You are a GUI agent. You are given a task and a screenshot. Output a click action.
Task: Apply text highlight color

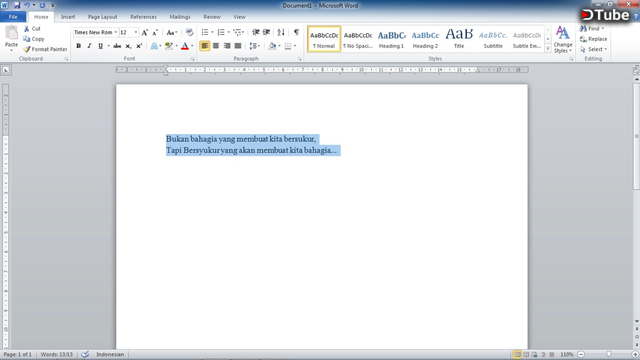(x=169, y=46)
